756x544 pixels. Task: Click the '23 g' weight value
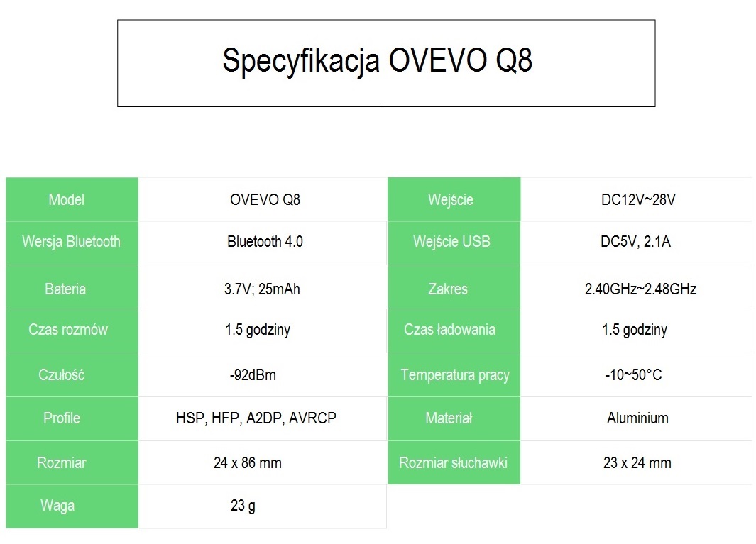click(x=243, y=506)
